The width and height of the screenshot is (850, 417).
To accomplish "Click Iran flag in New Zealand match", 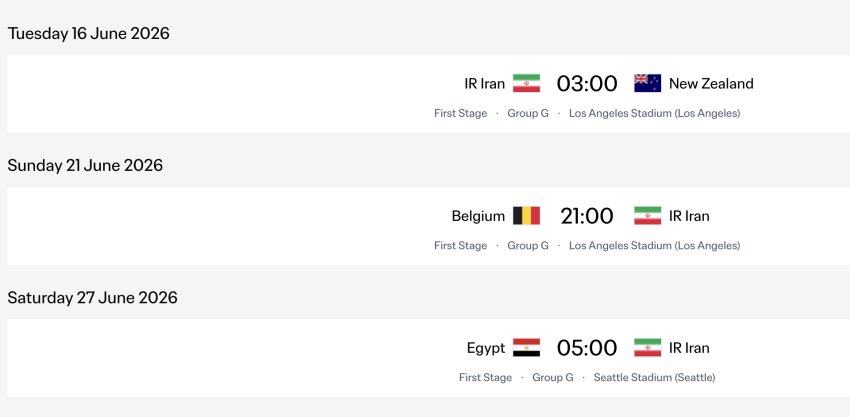I will [526, 84].
